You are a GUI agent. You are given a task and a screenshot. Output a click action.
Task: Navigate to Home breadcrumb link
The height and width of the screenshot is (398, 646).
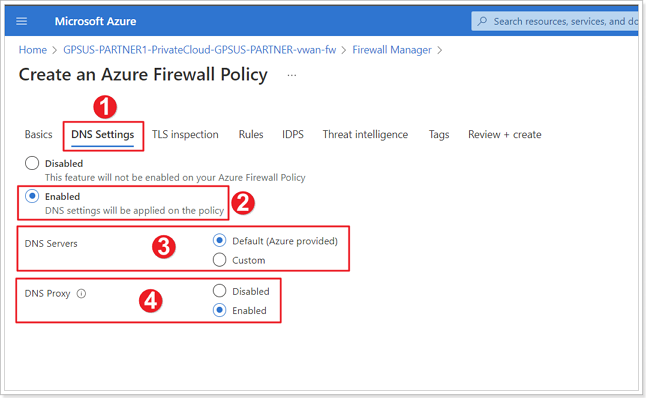[33, 50]
